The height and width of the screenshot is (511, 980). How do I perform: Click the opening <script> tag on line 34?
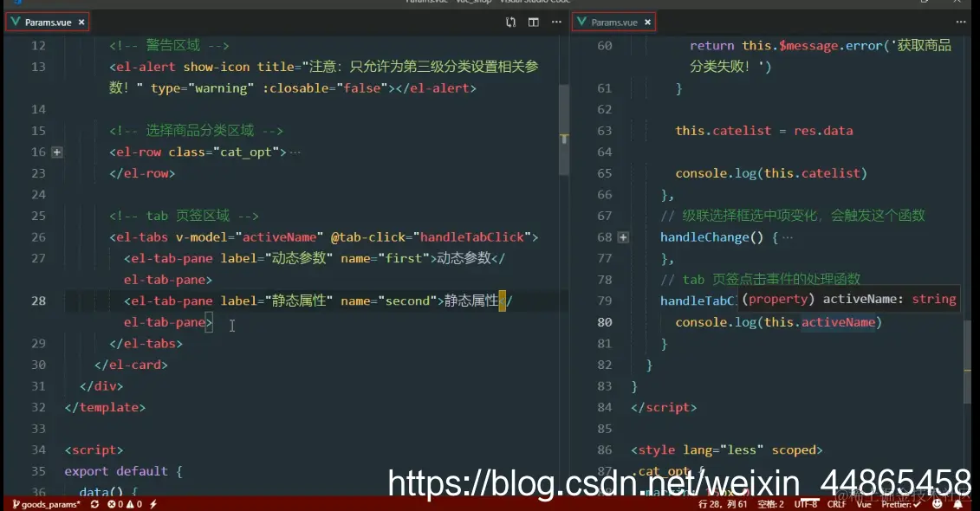tap(94, 450)
